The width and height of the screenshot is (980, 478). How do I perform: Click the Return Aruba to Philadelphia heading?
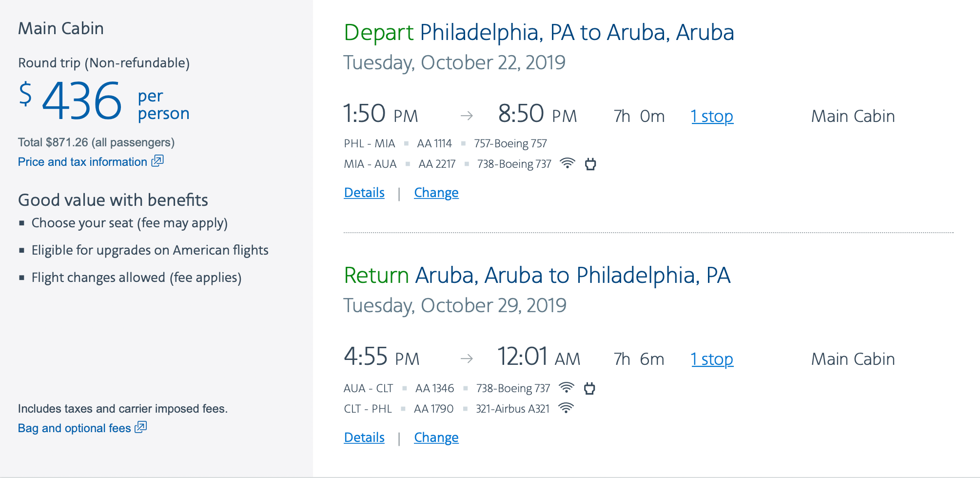[x=537, y=276]
